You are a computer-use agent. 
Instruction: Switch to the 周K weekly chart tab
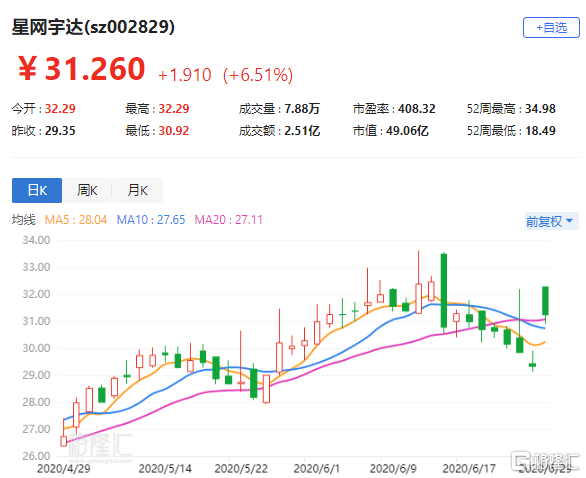click(x=87, y=190)
